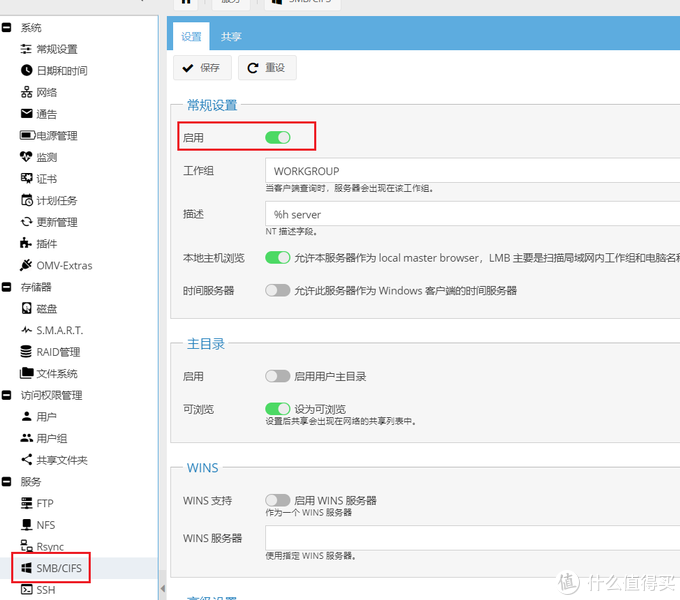Collapse sidebar with the splitter arrow
This screenshot has height=600, width=680.
pos(163,588)
